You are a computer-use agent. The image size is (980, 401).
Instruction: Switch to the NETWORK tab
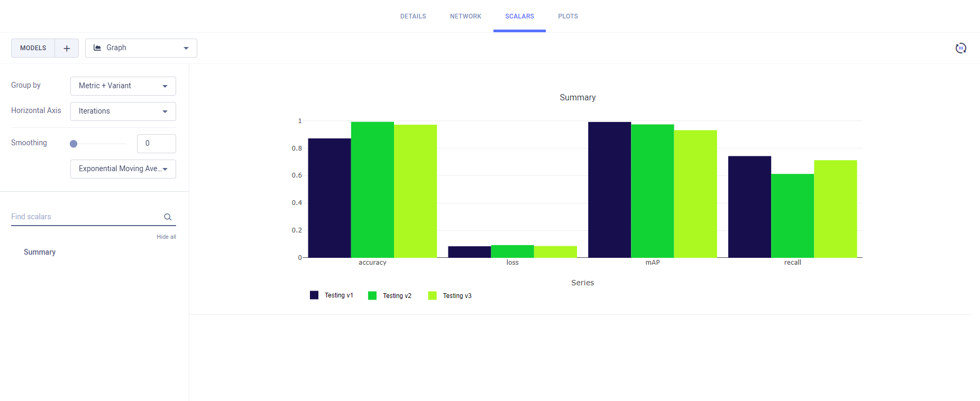[x=465, y=16]
